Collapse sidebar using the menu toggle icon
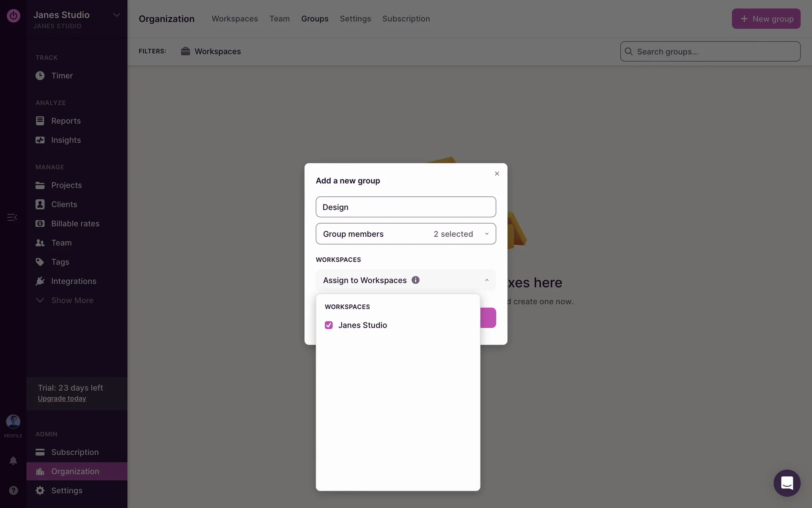This screenshot has width=812, height=508. pyautogui.click(x=12, y=217)
